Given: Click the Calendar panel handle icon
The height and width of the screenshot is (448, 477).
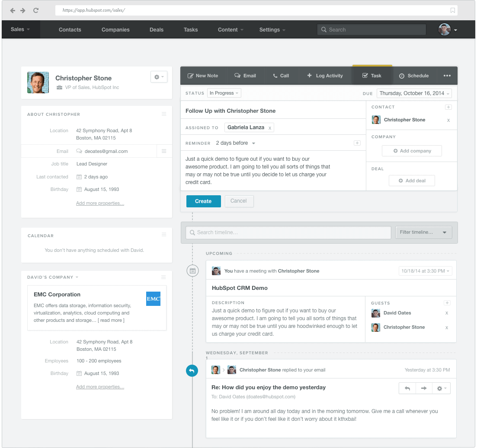Looking at the screenshot, I should (x=164, y=235).
